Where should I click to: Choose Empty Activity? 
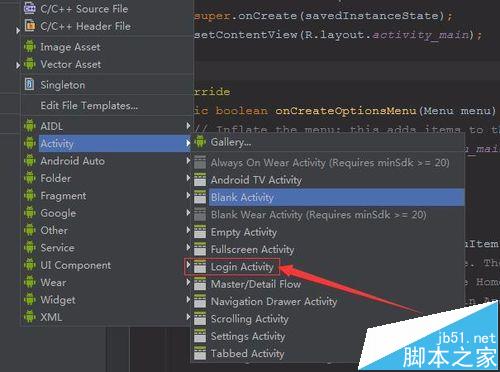coord(328,232)
